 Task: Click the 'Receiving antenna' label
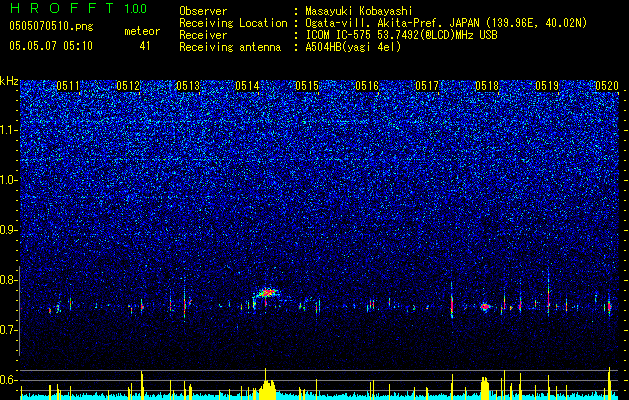pos(230,47)
